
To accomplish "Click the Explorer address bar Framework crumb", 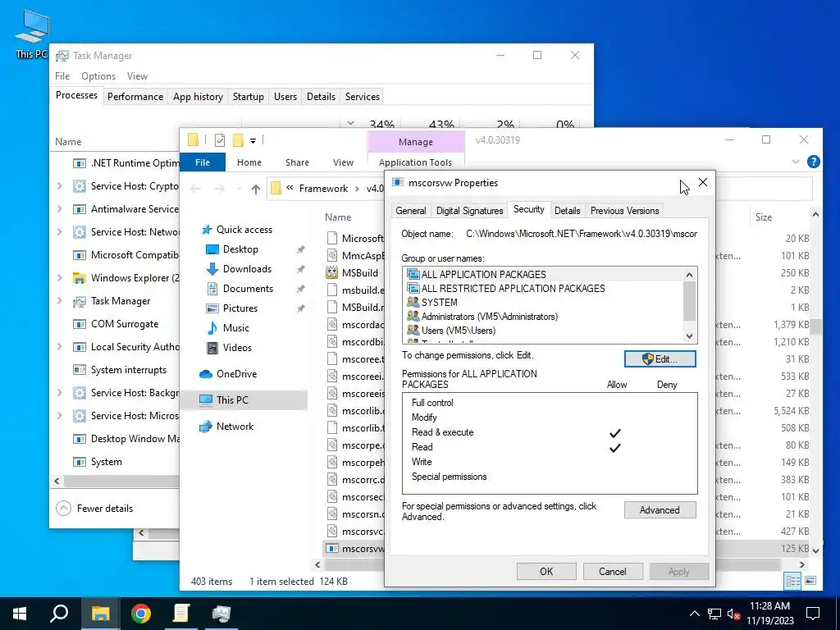I will [323, 189].
